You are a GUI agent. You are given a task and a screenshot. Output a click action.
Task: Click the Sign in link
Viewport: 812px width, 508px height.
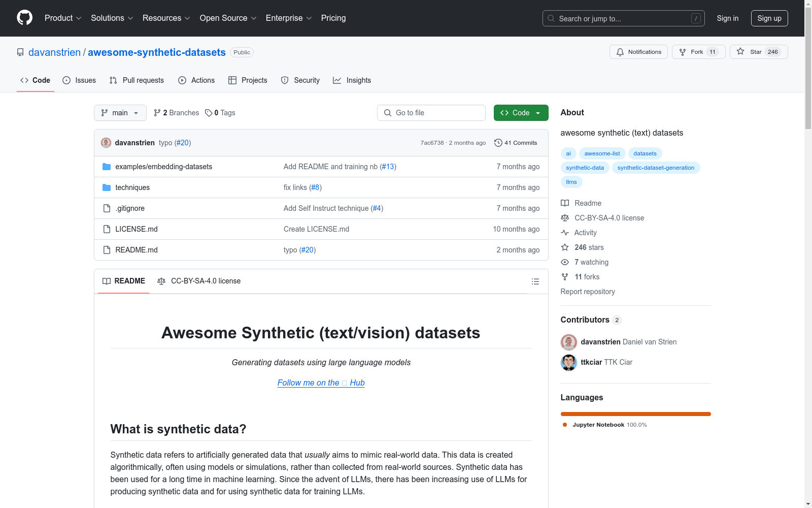pos(728,18)
